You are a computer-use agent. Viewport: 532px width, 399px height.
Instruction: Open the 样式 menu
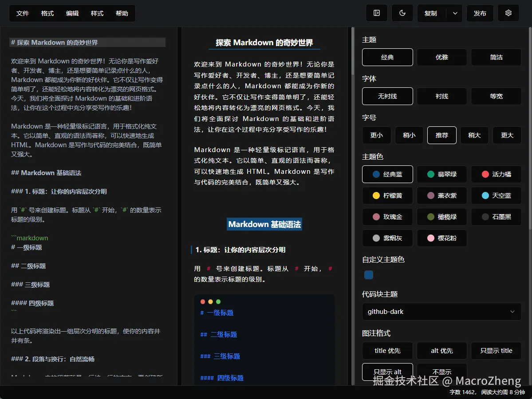(x=97, y=13)
